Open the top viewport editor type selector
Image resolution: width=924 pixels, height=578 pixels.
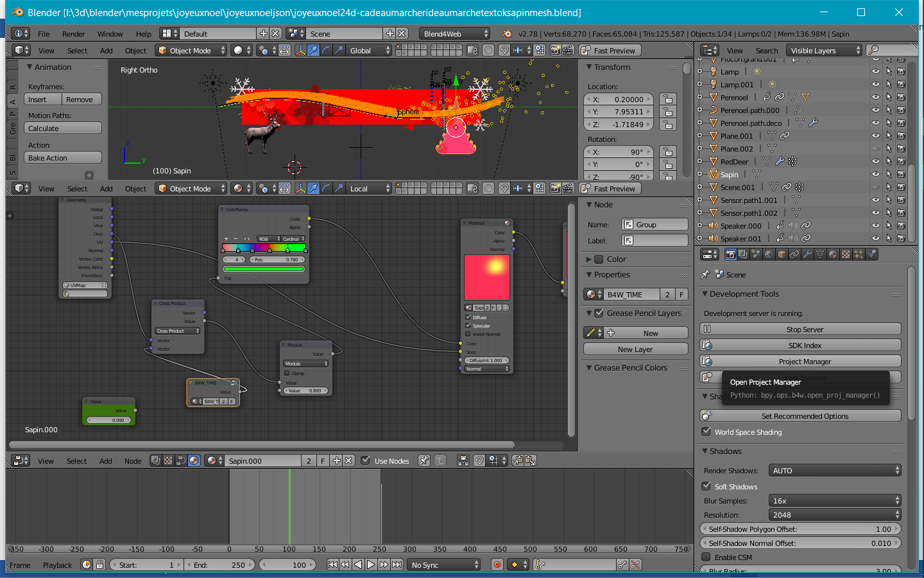point(22,50)
